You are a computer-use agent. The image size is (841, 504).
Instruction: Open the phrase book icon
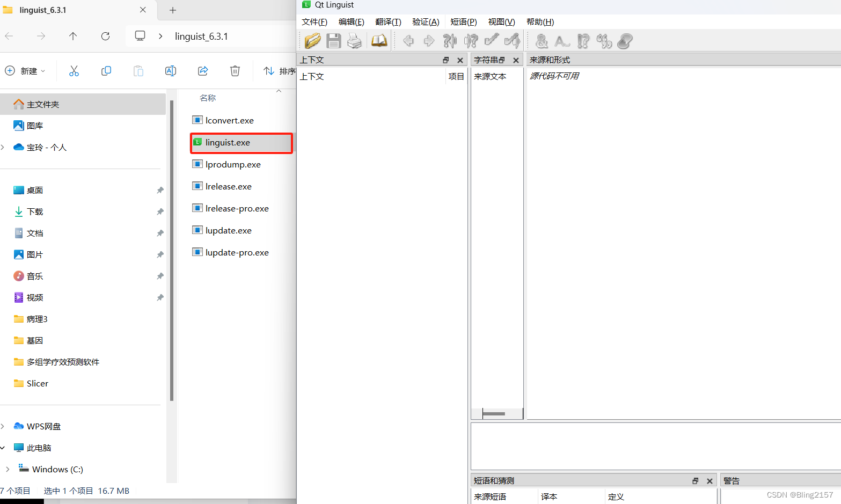point(379,41)
